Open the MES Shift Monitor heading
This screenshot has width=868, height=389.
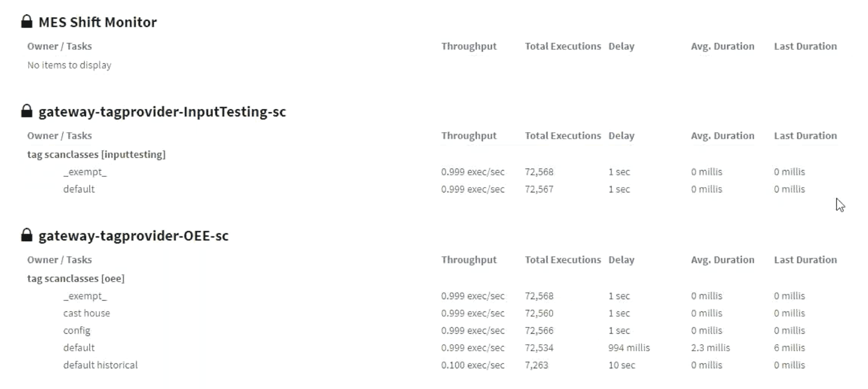(x=98, y=22)
